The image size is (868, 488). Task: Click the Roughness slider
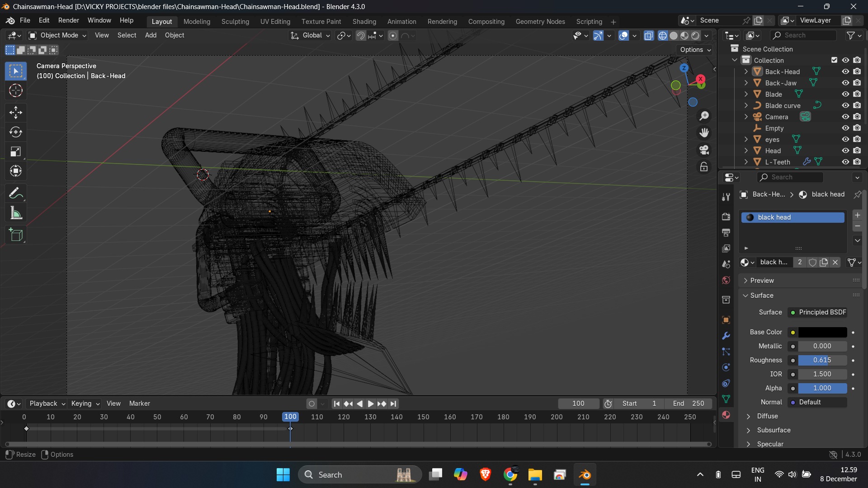tap(822, 360)
